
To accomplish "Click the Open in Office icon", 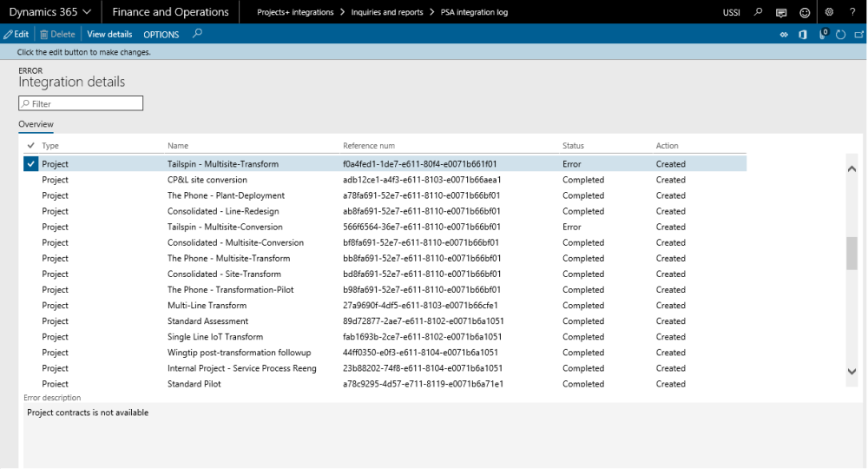I will [x=803, y=35].
